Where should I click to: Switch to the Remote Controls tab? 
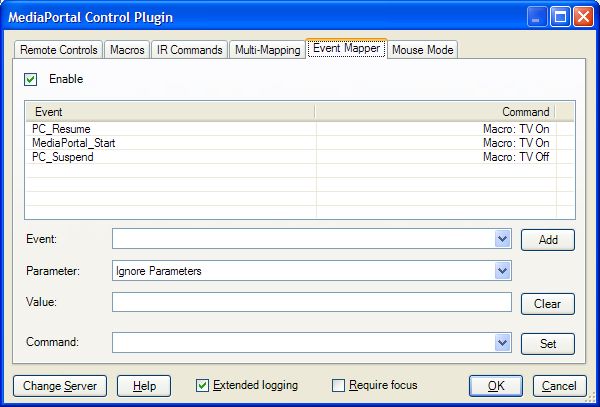58,50
